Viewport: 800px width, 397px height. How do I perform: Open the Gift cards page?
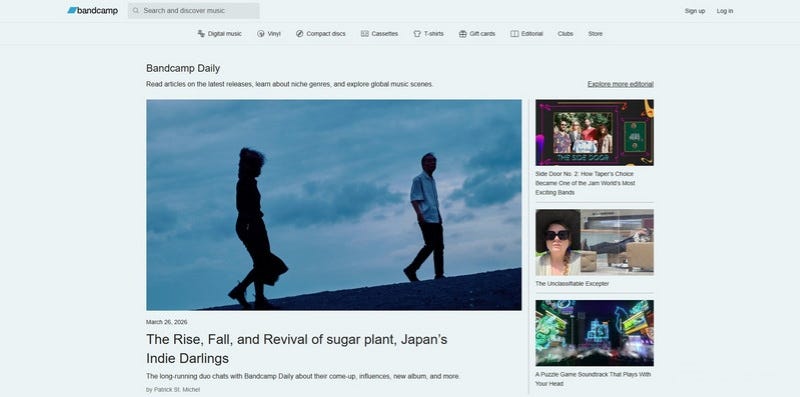coord(477,34)
